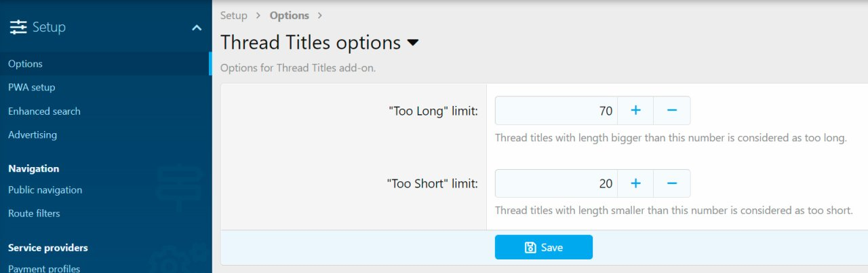Go to Options in the breadcrumb

[x=289, y=15]
